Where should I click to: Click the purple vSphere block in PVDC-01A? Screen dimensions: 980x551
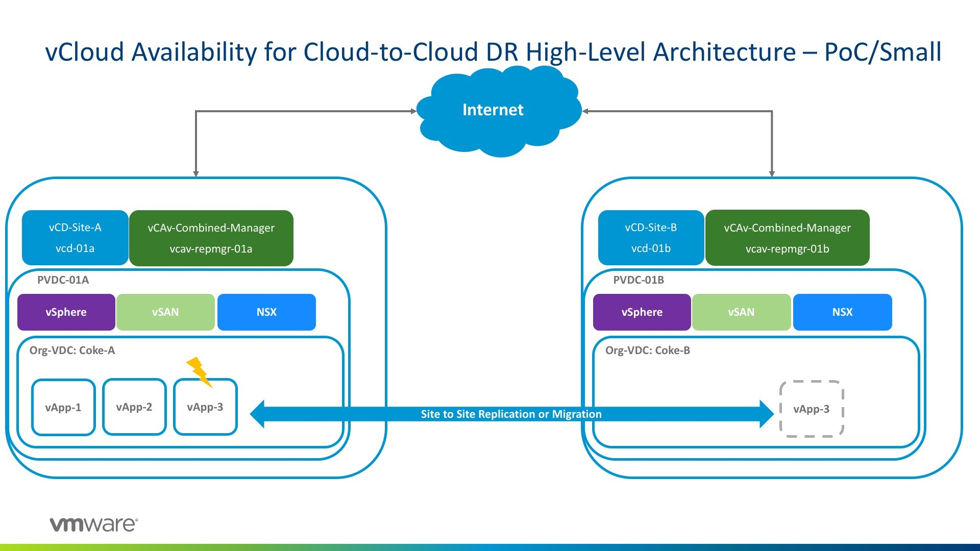[x=66, y=312]
